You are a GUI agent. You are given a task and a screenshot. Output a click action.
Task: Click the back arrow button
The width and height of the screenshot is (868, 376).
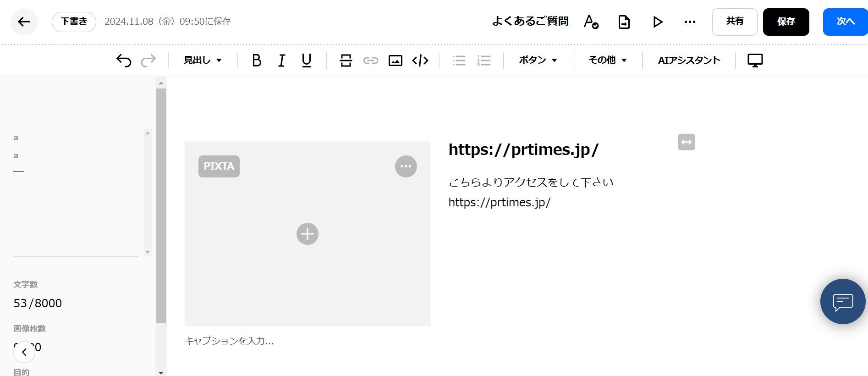24,22
